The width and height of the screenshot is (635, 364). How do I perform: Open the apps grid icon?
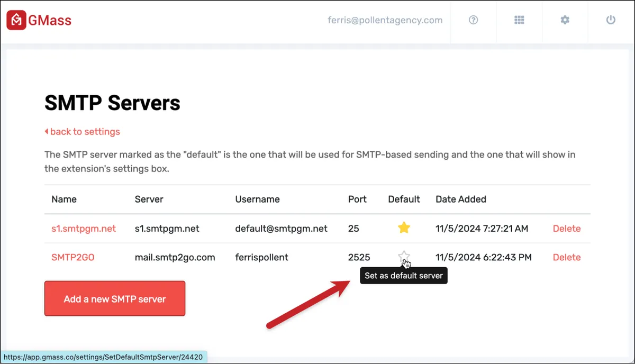pyautogui.click(x=519, y=20)
